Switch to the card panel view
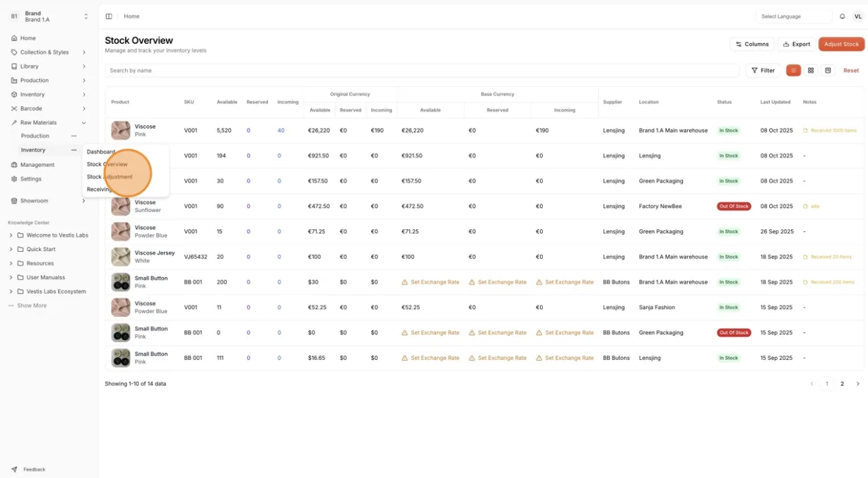Screen dimensions: 868x478 click(828, 71)
